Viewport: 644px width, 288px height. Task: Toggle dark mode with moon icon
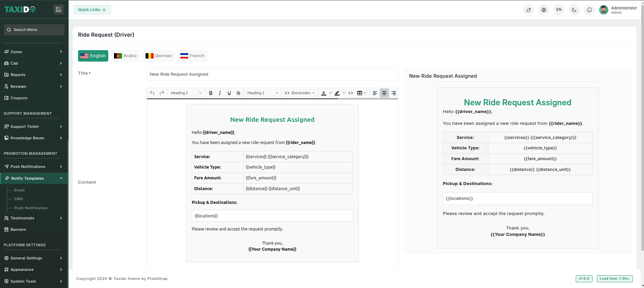click(574, 10)
